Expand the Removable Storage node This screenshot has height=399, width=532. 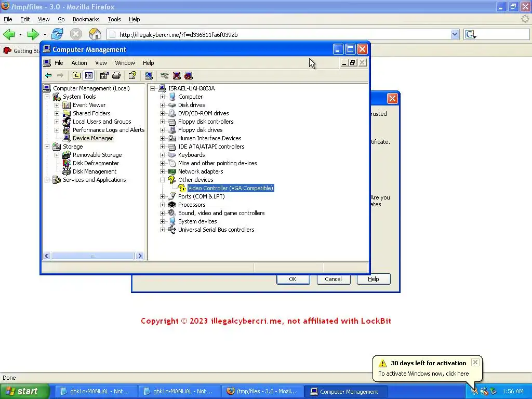(x=57, y=155)
